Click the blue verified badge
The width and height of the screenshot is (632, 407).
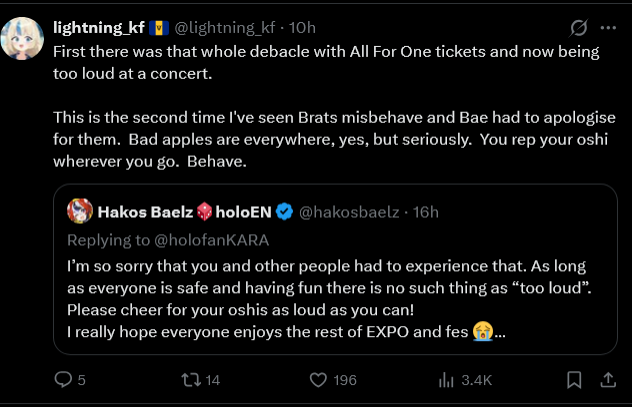click(x=284, y=211)
